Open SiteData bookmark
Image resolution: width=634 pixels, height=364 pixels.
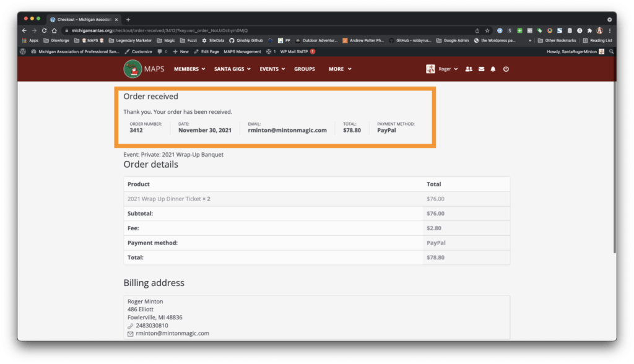(x=213, y=40)
